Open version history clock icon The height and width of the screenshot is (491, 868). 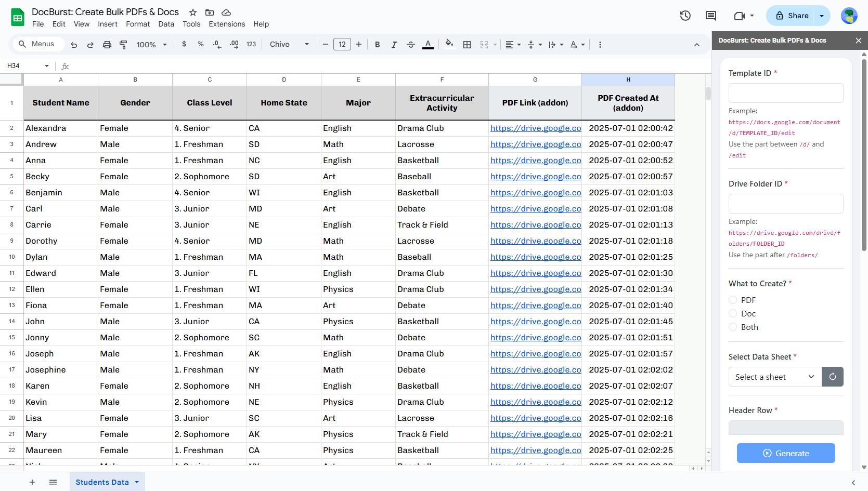(685, 16)
